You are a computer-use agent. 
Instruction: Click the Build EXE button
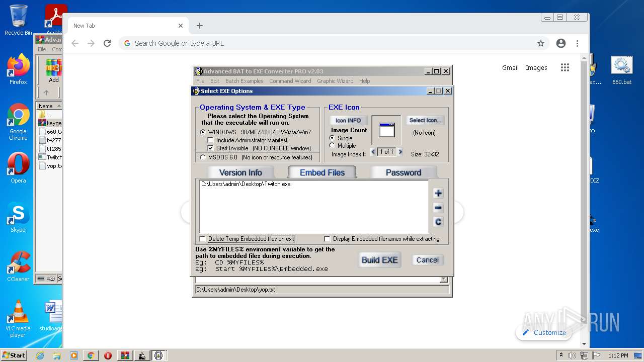coord(379,260)
